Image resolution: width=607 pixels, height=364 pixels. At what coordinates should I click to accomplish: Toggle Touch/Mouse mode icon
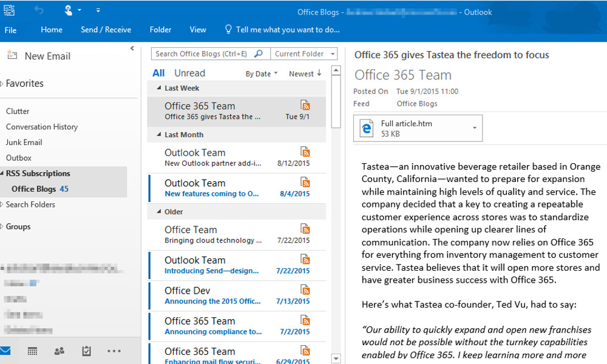[x=69, y=10]
